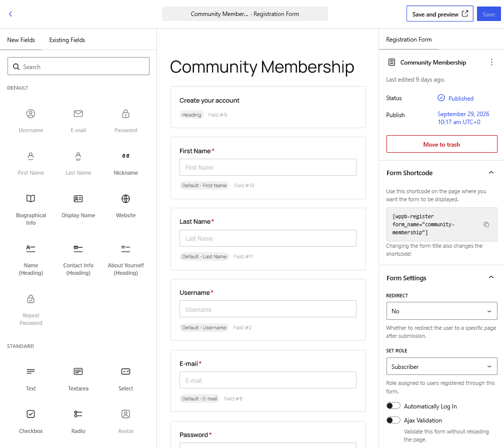Select the First Name field icon

[30, 156]
